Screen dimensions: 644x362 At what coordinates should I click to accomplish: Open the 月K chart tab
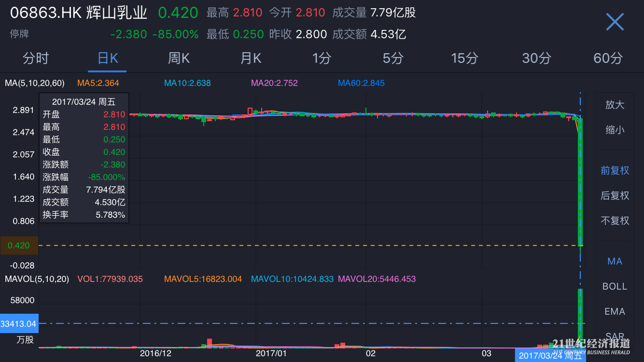(251, 58)
